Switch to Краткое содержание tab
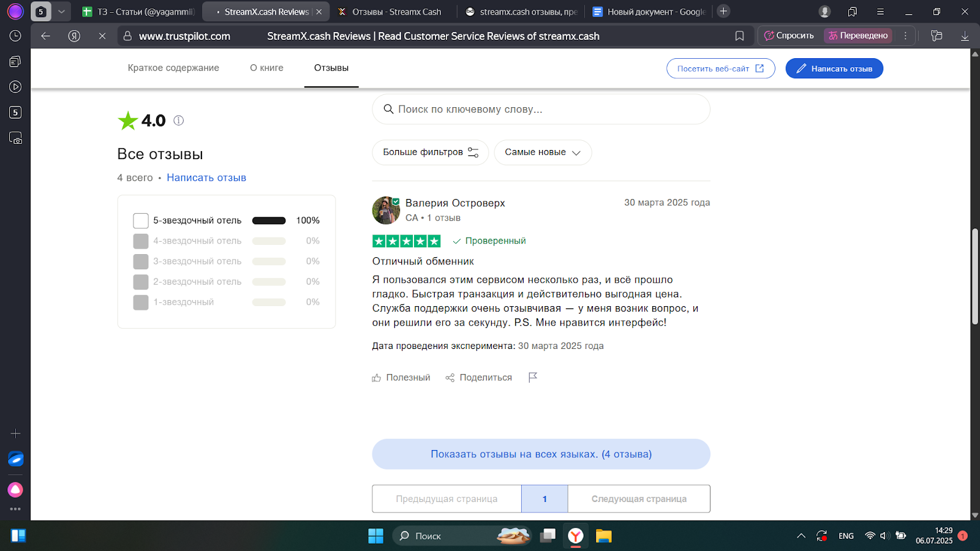 173,68
